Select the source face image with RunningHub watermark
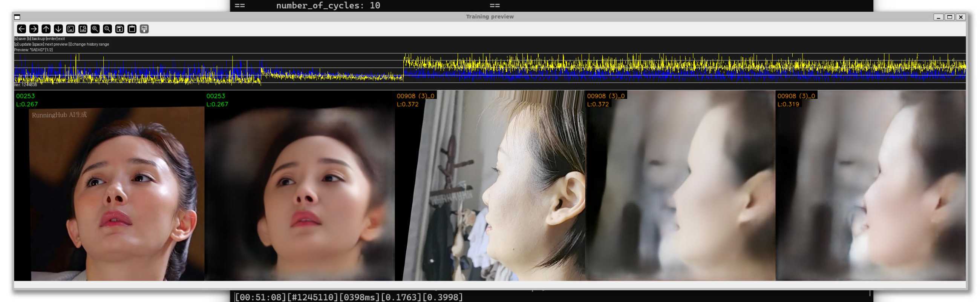 (109, 186)
